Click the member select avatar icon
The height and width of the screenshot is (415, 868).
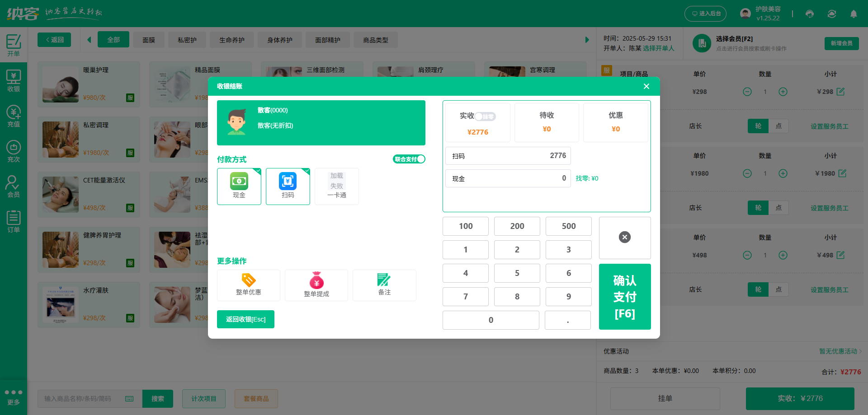point(702,43)
